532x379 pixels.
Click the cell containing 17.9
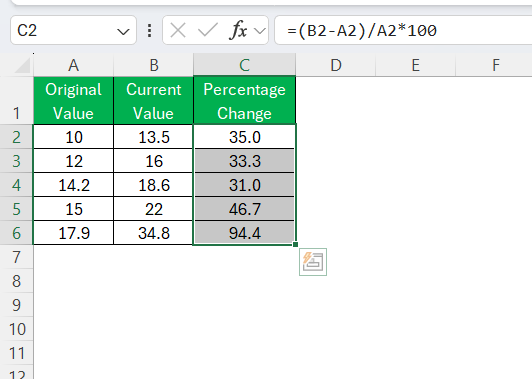tap(73, 233)
